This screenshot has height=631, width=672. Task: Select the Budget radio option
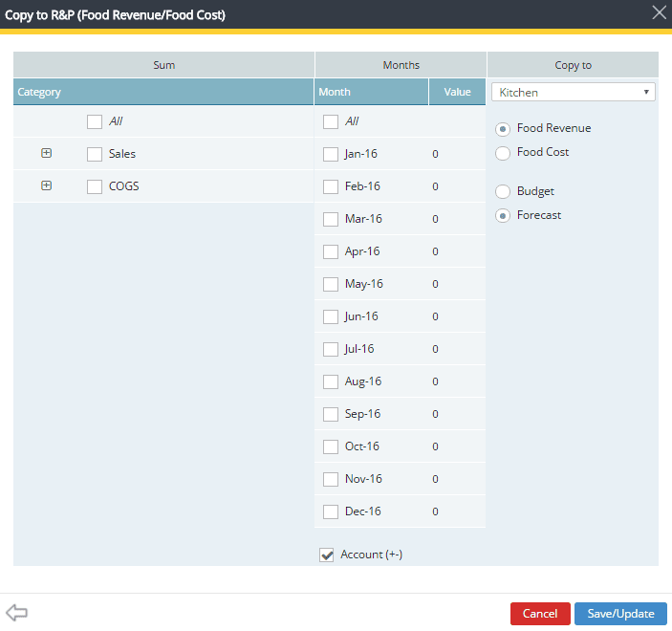pos(503,192)
